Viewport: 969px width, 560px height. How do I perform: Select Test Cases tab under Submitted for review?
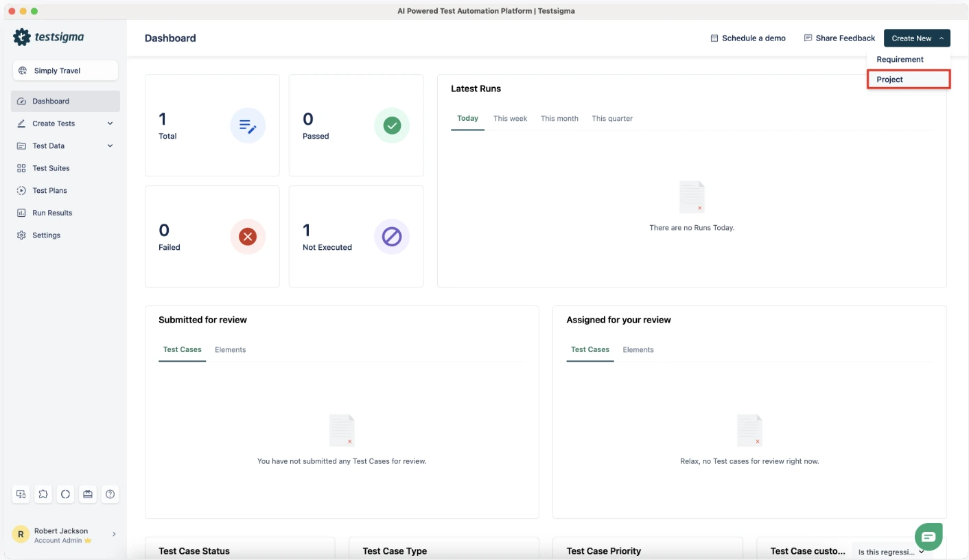(x=183, y=350)
